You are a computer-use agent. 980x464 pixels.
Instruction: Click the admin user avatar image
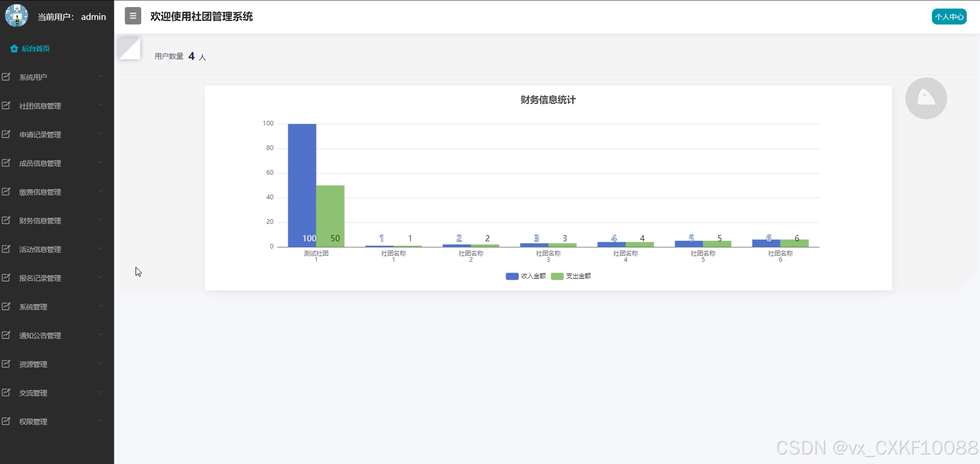(16, 16)
